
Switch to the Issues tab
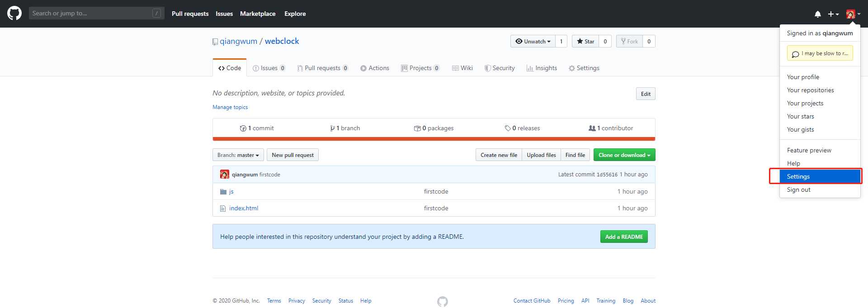point(269,68)
